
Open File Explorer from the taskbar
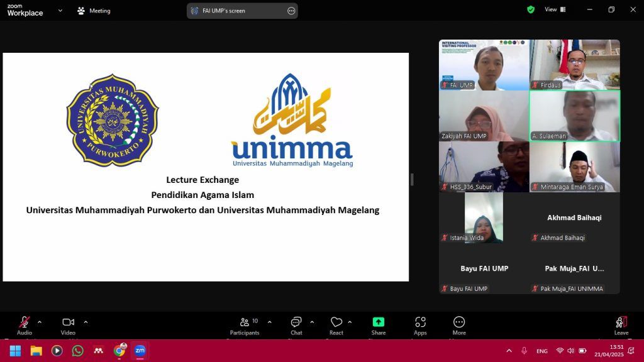(x=36, y=351)
